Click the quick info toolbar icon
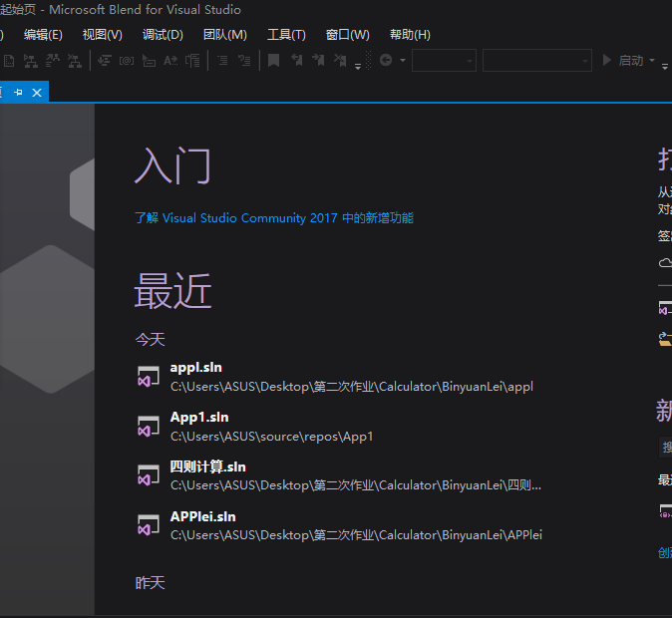This screenshot has height=618, width=672. click(x=149, y=61)
